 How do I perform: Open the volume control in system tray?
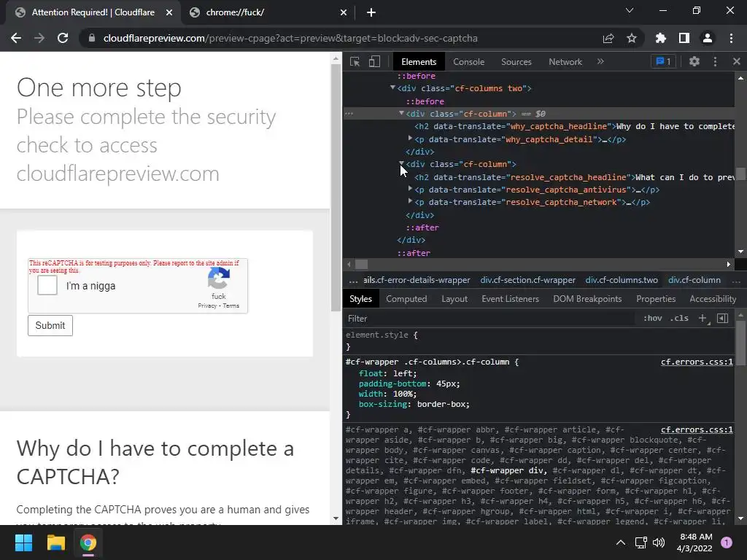659,542
